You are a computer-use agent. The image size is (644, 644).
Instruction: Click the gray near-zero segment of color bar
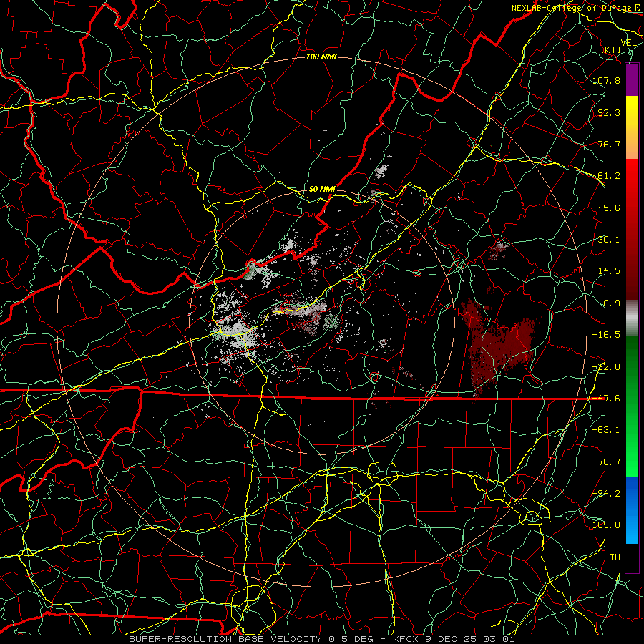click(x=632, y=316)
